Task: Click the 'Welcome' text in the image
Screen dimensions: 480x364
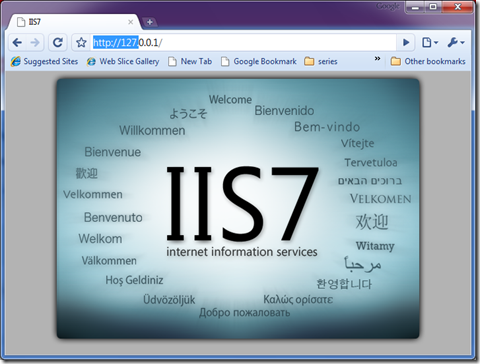Action: point(230,99)
